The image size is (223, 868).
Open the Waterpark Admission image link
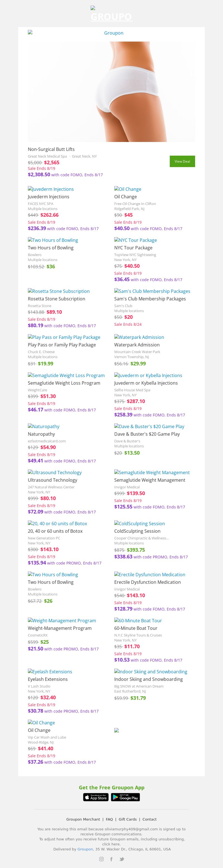pyautogui.click(x=139, y=337)
